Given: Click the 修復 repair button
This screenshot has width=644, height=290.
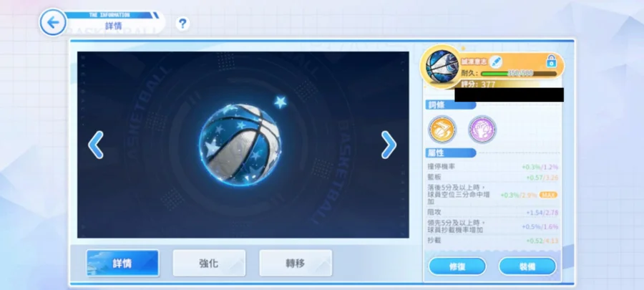Looking at the screenshot, I should pos(457,266).
